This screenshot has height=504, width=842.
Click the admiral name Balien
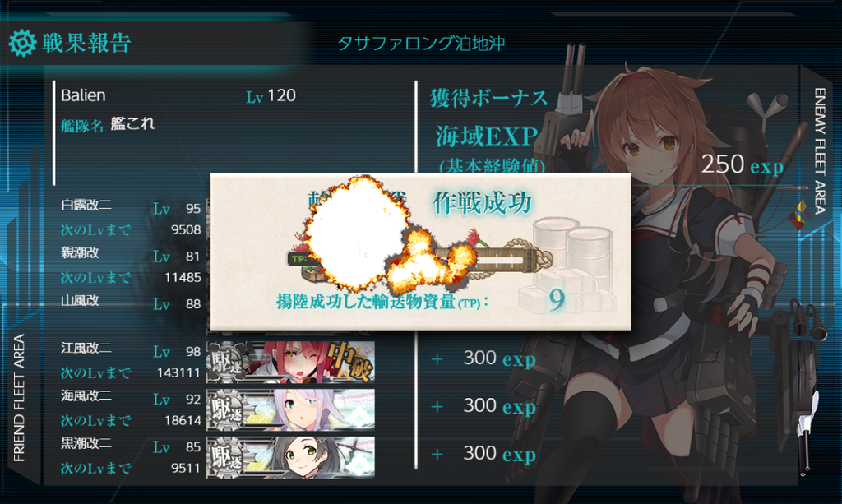click(83, 95)
